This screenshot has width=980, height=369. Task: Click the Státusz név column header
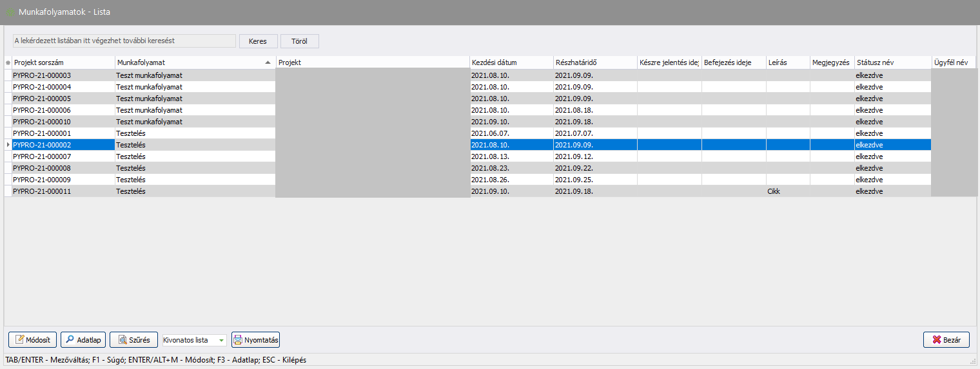(x=892, y=62)
